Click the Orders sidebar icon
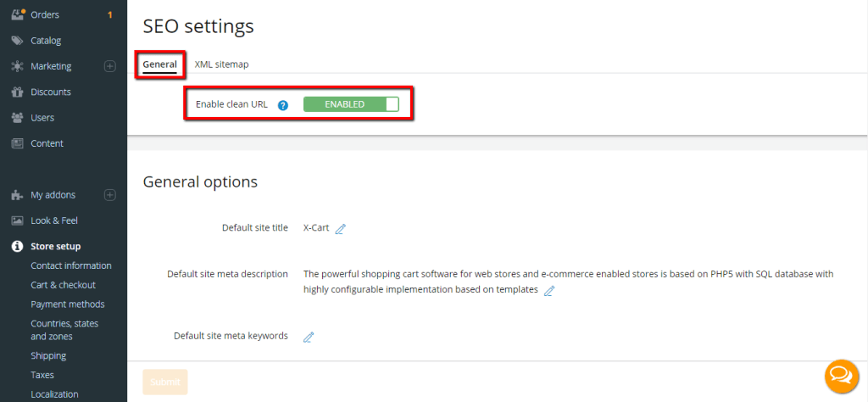Image resolution: width=868 pixels, height=402 pixels. point(19,14)
